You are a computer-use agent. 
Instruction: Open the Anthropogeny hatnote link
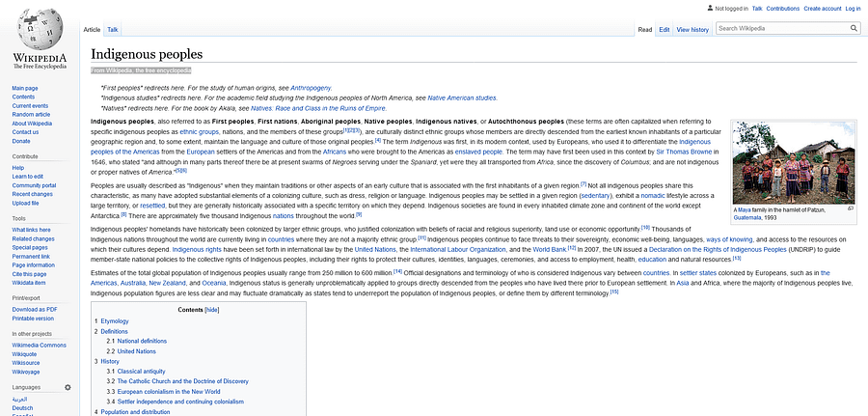tap(311, 88)
